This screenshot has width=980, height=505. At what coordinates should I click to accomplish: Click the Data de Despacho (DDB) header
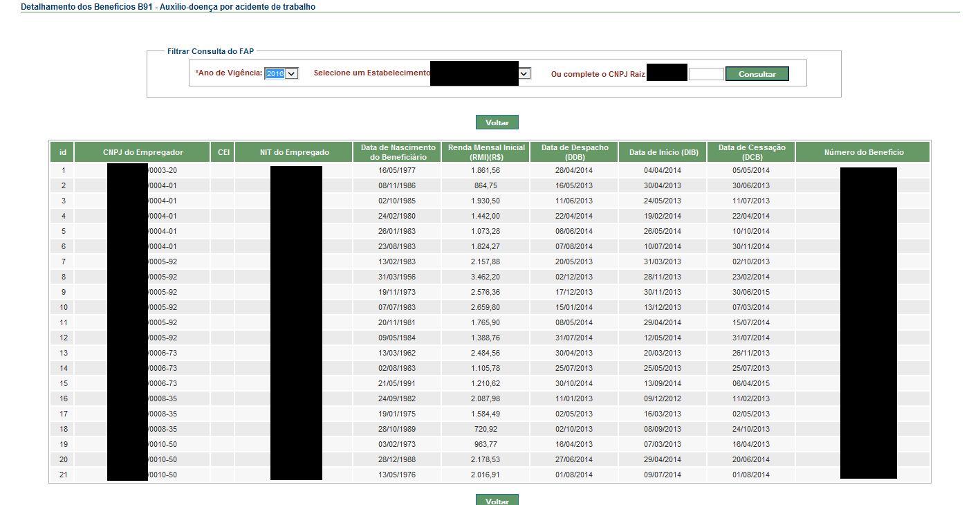[x=575, y=152]
